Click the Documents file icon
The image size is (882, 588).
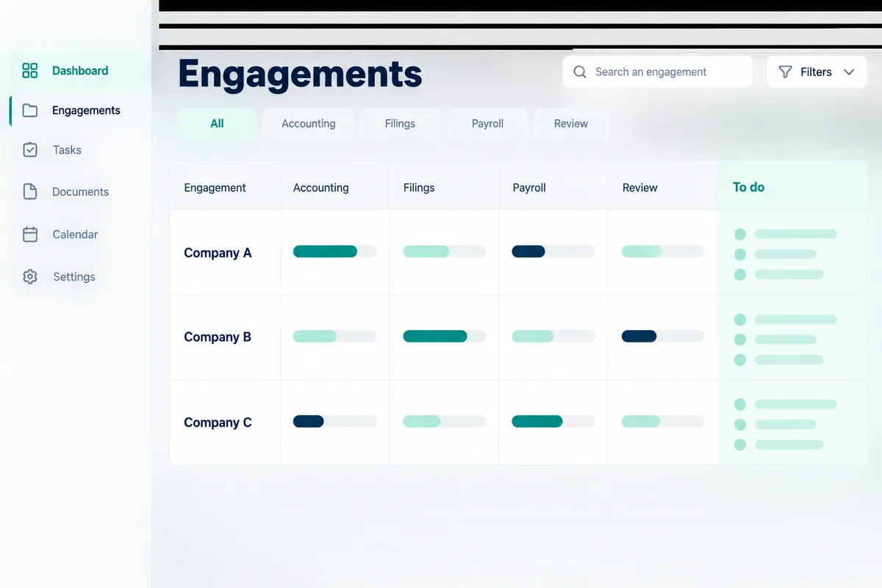tap(30, 192)
